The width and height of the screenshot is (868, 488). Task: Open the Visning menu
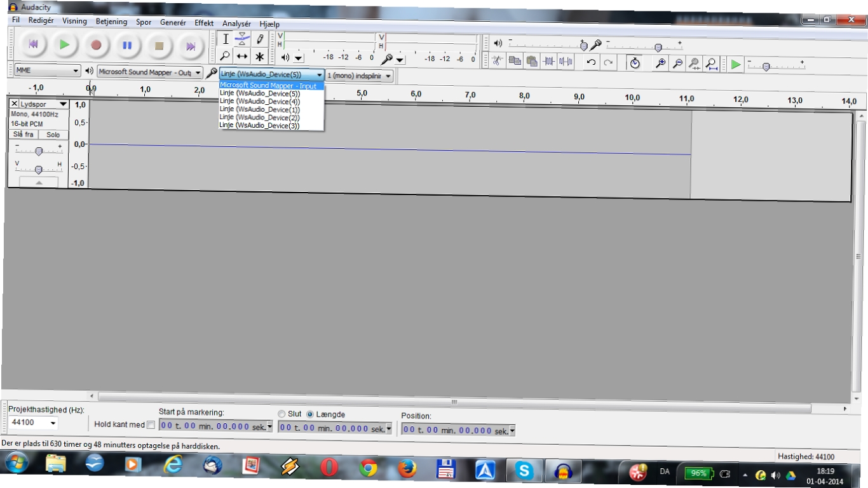click(x=74, y=21)
